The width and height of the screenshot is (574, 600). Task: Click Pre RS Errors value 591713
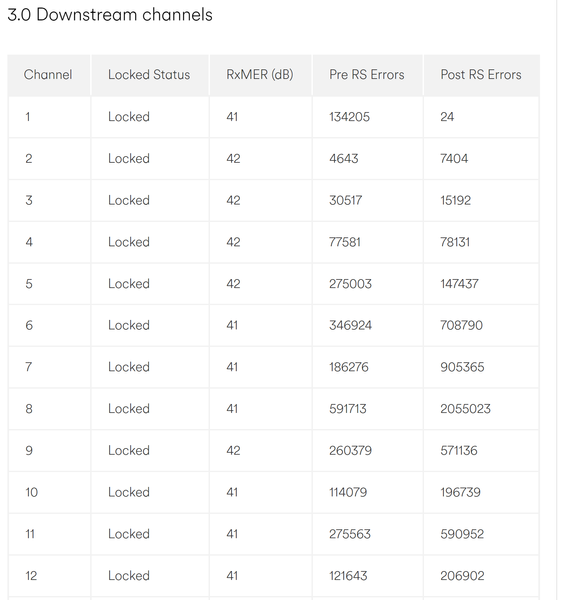click(x=347, y=409)
